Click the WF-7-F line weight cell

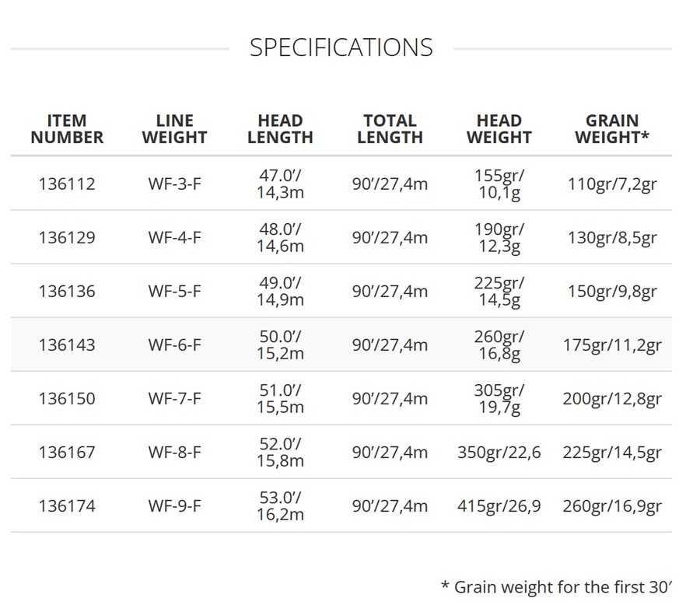[x=174, y=399]
